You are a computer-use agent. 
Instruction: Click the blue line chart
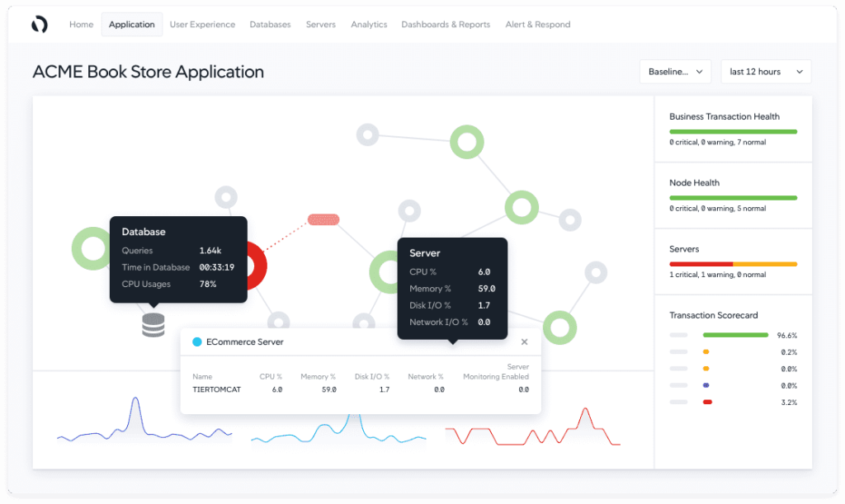point(338,429)
